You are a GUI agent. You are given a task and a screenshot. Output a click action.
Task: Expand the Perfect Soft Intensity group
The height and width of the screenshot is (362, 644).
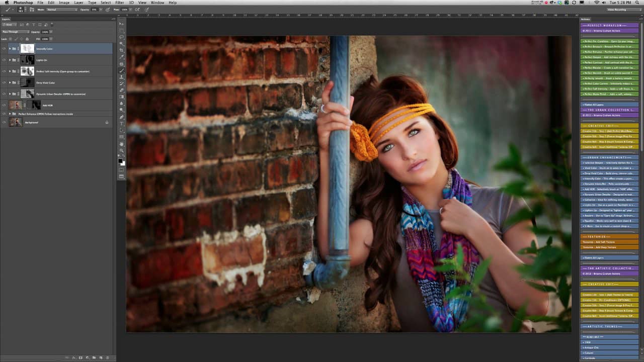point(10,71)
